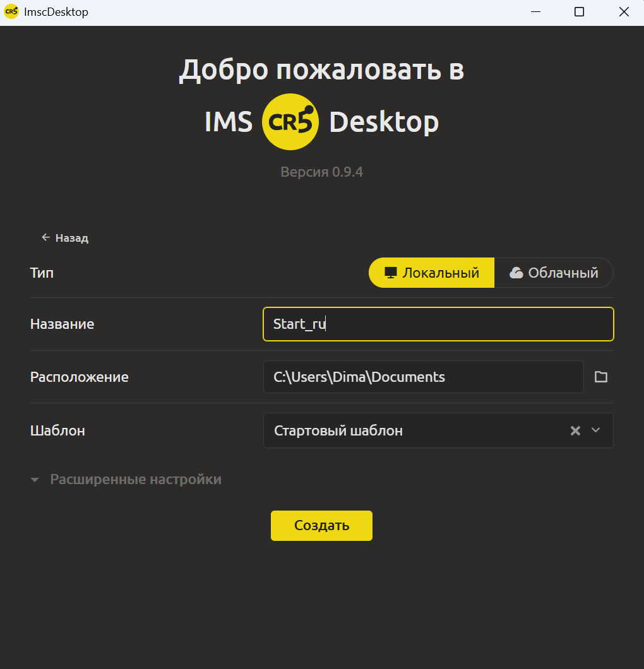This screenshot has height=669, width=644.
Task: Focus the Название input field
Action: tap(438, 324)
